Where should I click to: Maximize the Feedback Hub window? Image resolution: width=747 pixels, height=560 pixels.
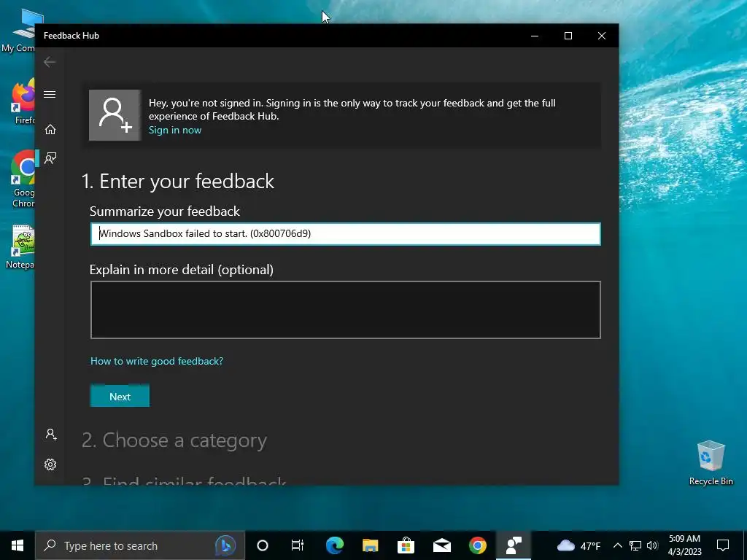click(x=568, y=36)
